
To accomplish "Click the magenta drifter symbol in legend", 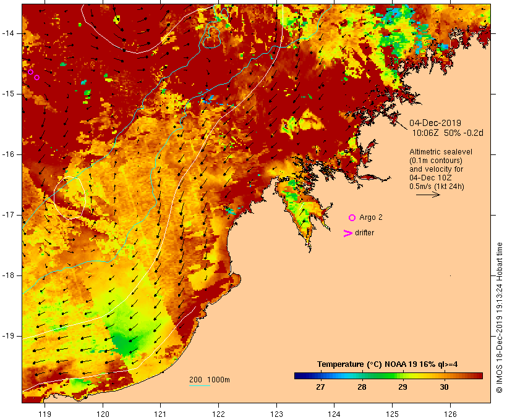I will point(348,233).
